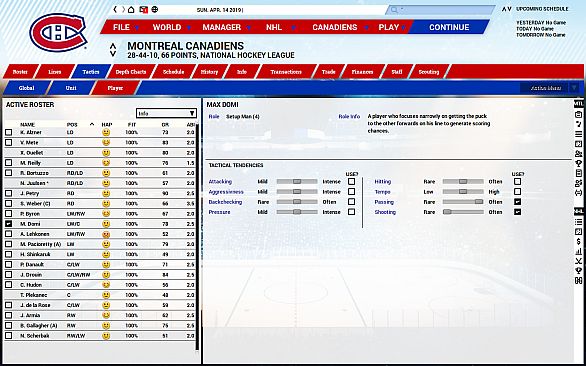Open the PLAY dropdown menu

tap(392, 27)
